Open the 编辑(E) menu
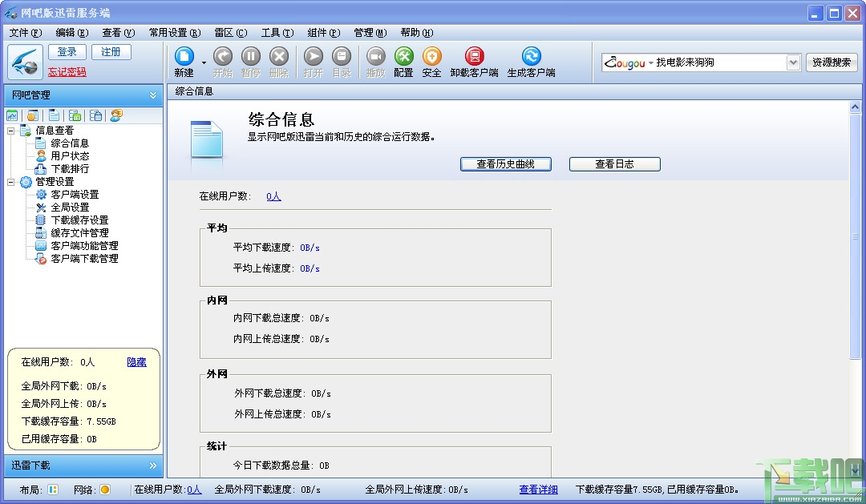 72,33
